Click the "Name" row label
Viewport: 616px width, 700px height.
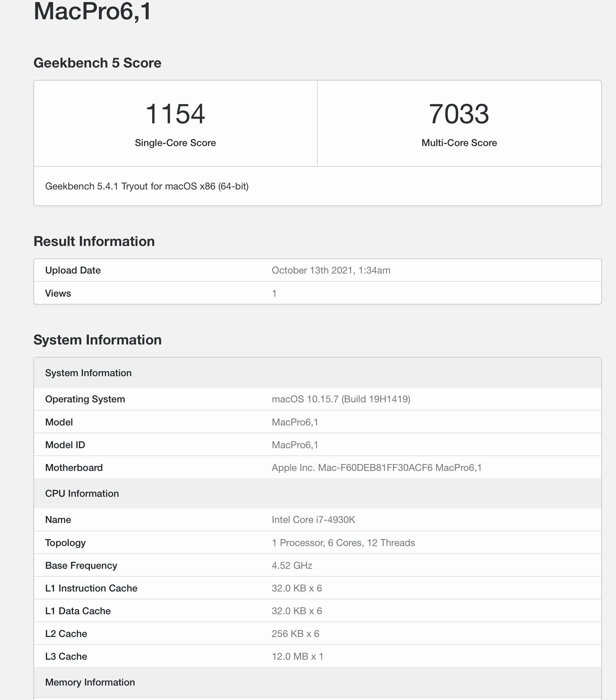pos(58,520)
